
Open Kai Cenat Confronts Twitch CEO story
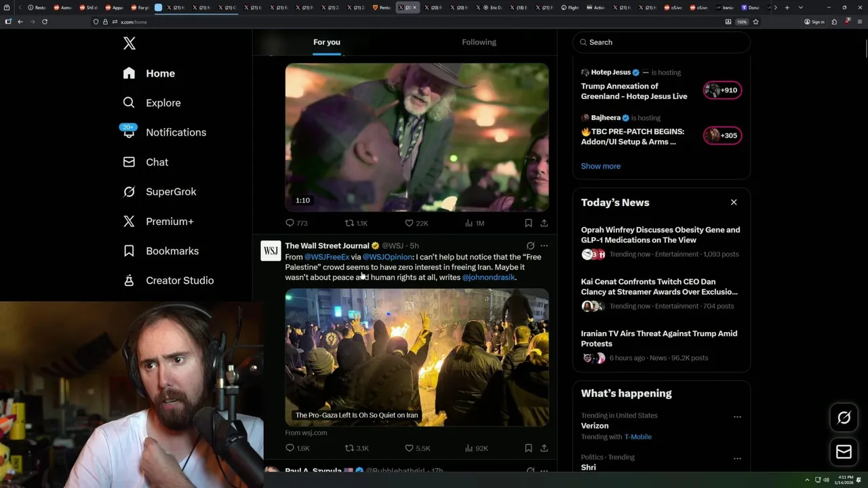(659, 287)
